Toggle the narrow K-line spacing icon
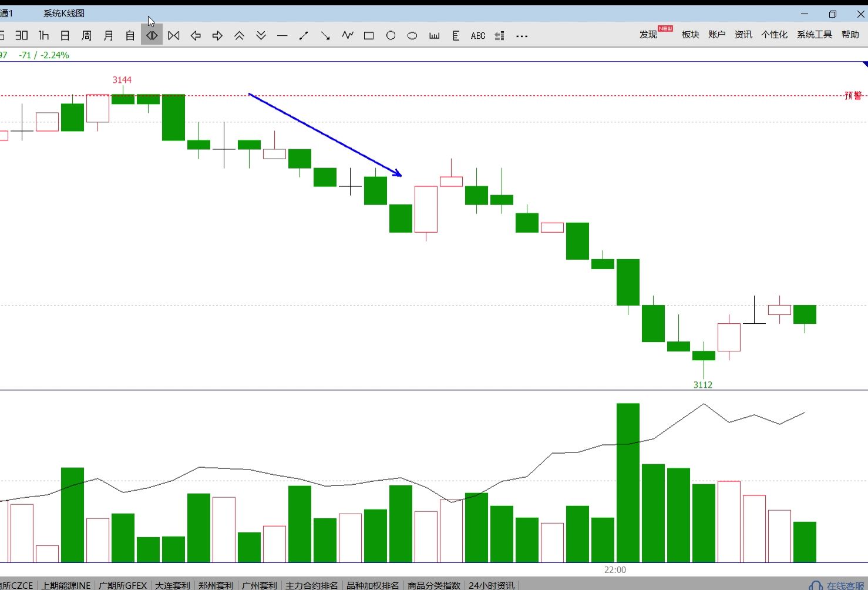 pyautogui.click(x=174, y=36)
